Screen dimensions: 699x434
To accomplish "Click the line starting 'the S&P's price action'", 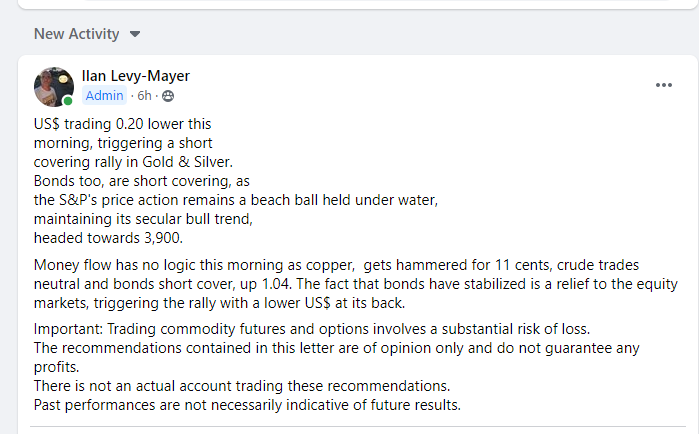I will [x=235, y=200].
